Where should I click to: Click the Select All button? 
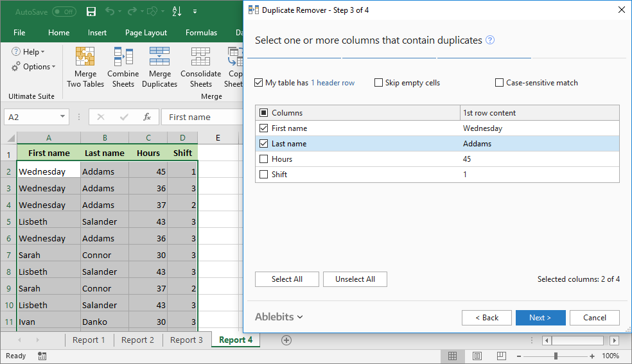pos(287,279)
